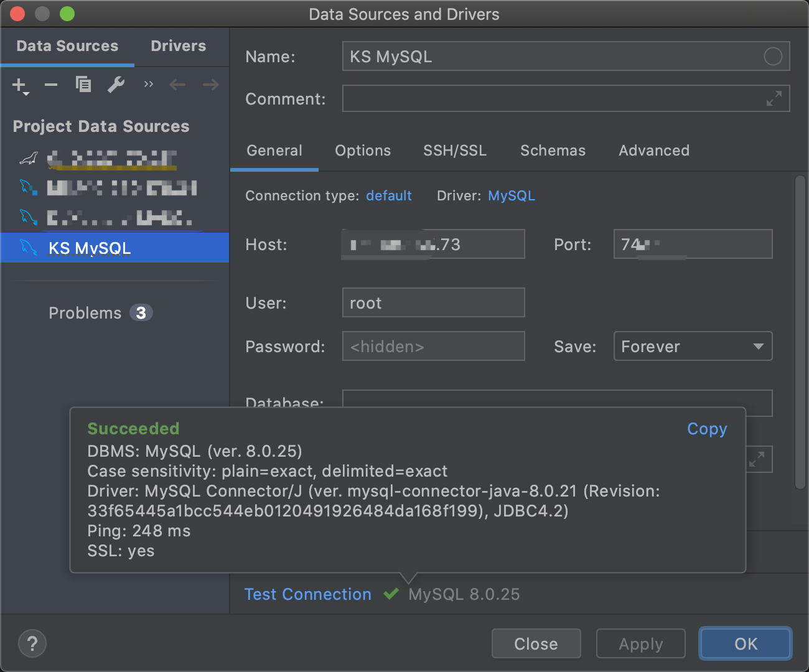809x672 pixels.
Task: Open the Save password dropdown
Action: 693,346
